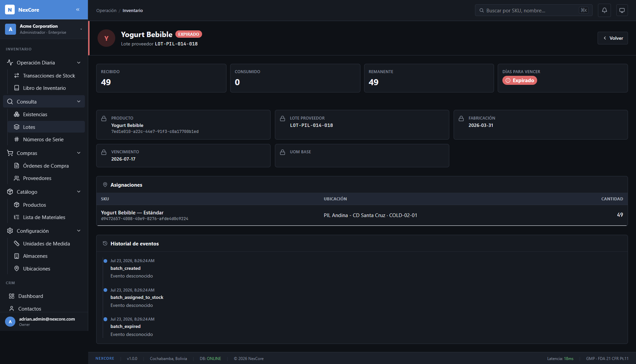
Task: Click the Almacenes building icon
Action: click(17, 256)
